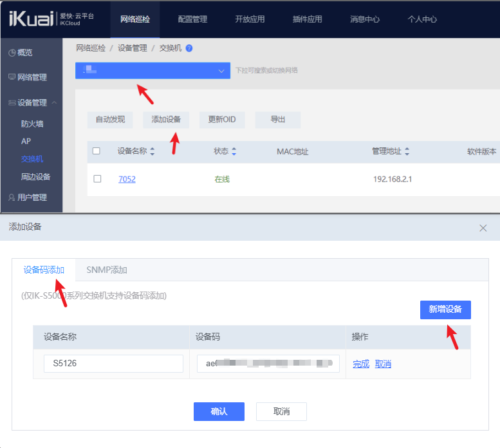Screen dimensions: 500x448
Task: Confirm with the blue 确认 button
Action: (x=219, y=411)
